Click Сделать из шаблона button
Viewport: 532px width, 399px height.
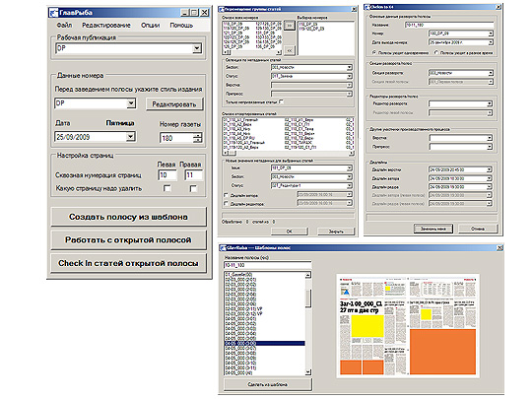[x=268, y=384]
